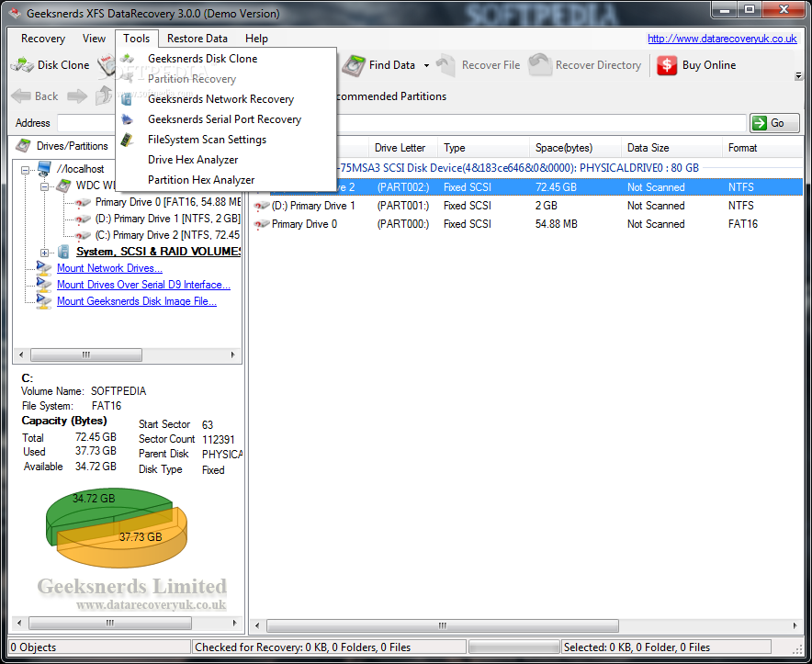Open the Find Data dropdown arrow
Image resolution: width=812 pixels, height=664 pixels.
427,66
